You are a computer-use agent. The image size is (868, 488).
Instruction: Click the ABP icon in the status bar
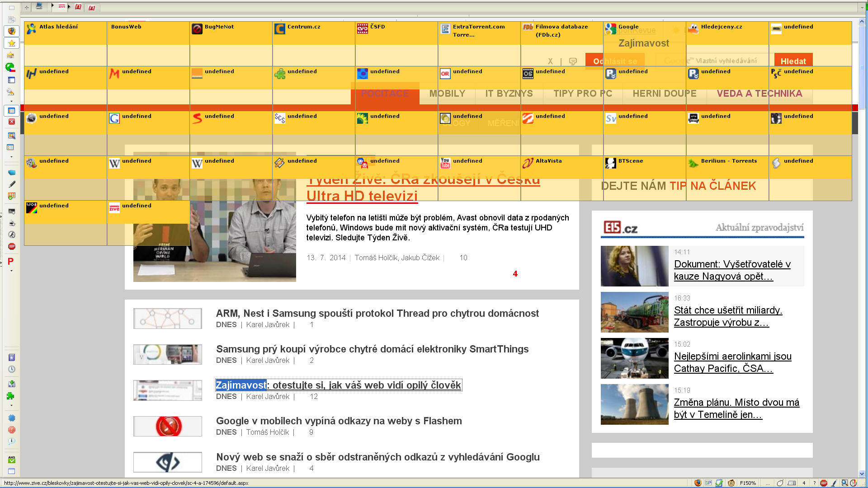[824, 483]
